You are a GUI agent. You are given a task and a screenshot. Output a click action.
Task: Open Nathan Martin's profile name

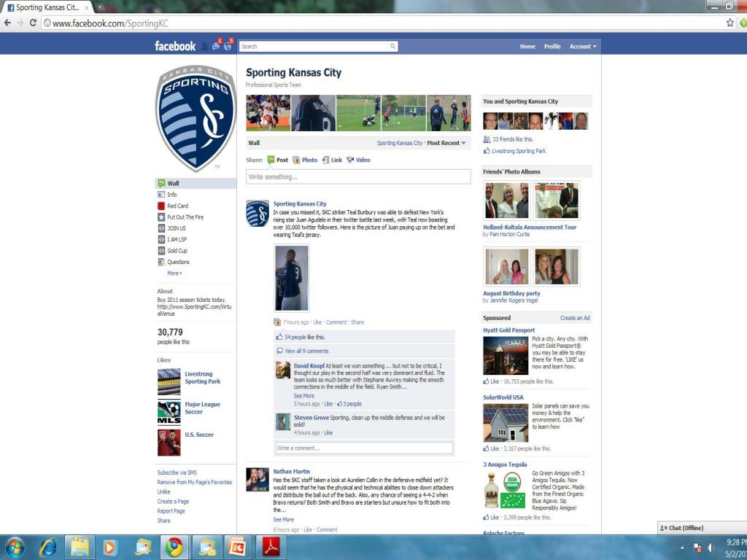point(292,472)
